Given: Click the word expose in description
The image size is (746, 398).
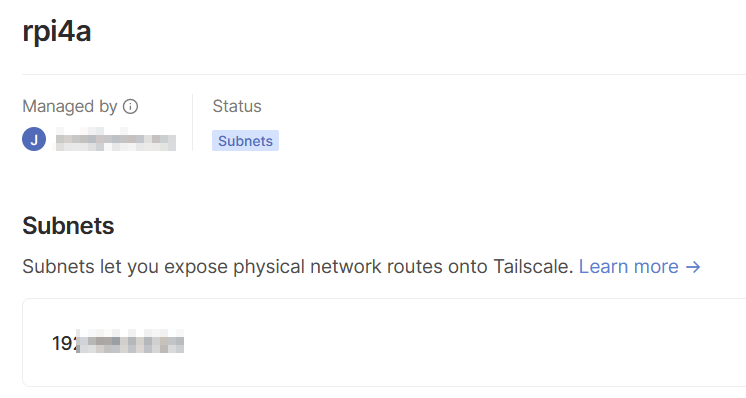Looking at the screenshot, I should click(196, 268).
